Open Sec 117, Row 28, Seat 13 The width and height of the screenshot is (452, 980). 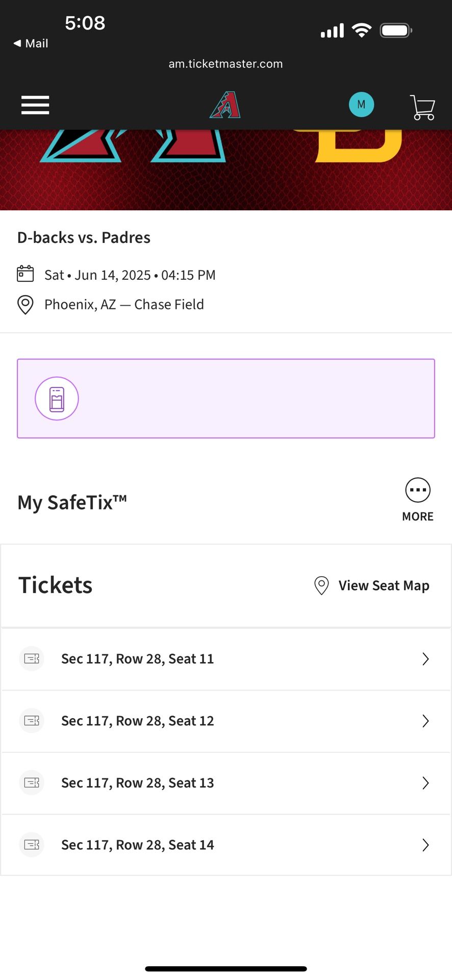(226, 783)
